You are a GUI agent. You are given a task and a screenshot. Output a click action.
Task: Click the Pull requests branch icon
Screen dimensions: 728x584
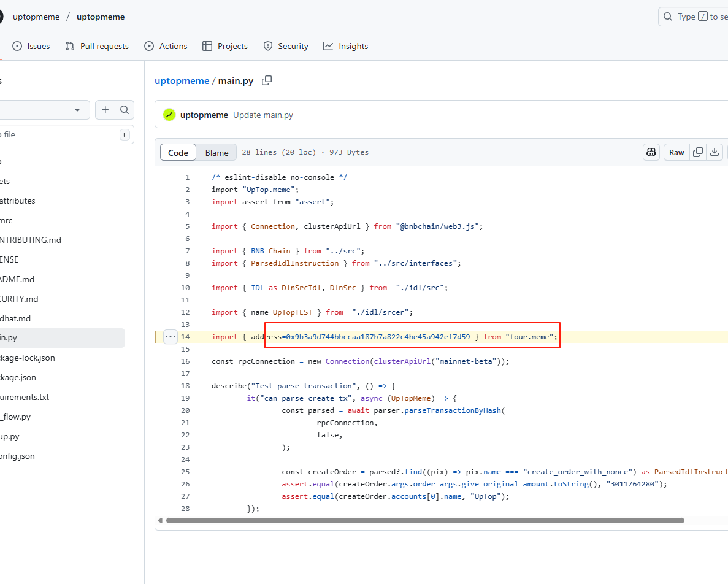point(70,46)
